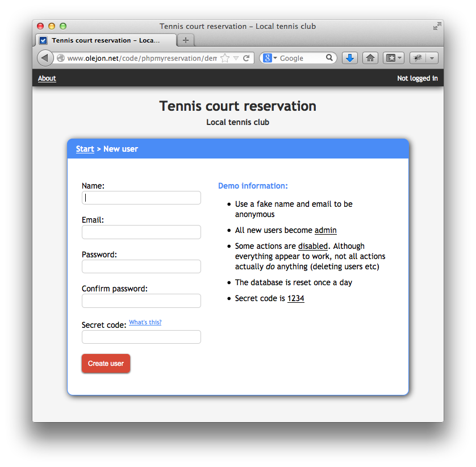Reload the page with the refresh icon
Image resolution: width=476 pixels, height=467 pixels.
tap(247, 58)
